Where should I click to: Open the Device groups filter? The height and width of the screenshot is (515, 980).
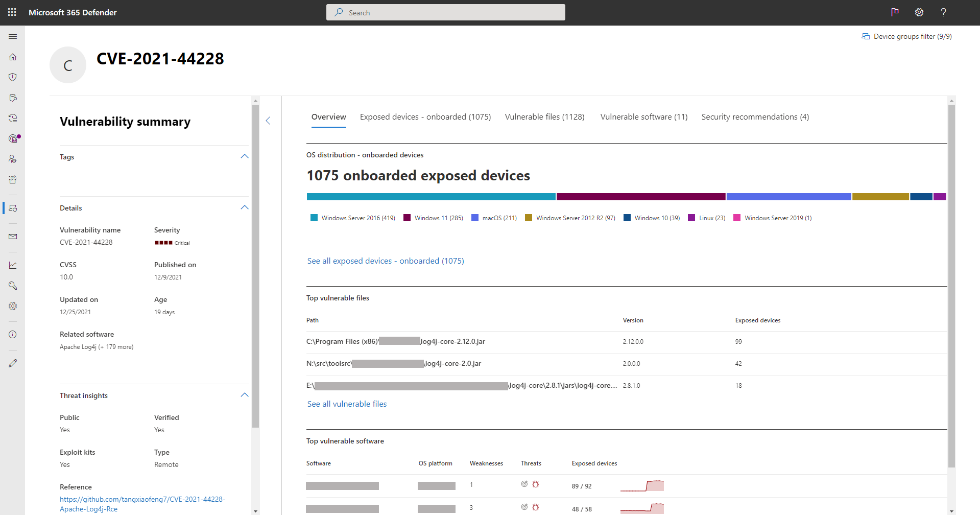(907, 36)
